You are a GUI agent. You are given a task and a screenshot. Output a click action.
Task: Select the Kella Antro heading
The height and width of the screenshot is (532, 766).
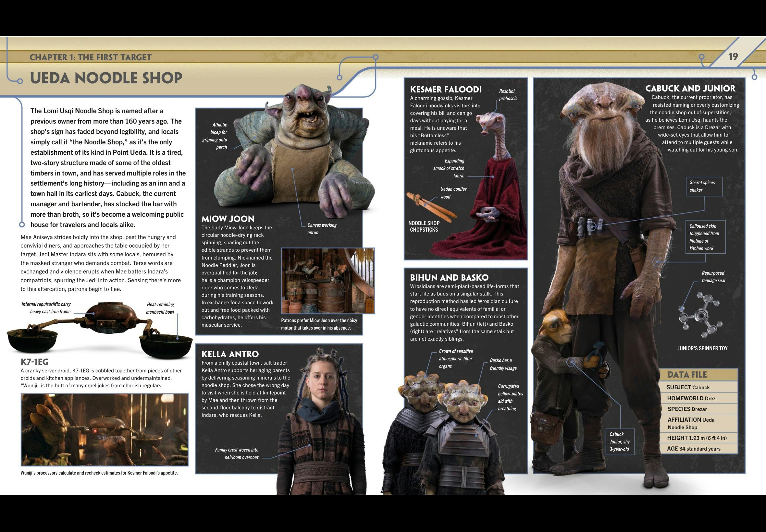(230, 354)
